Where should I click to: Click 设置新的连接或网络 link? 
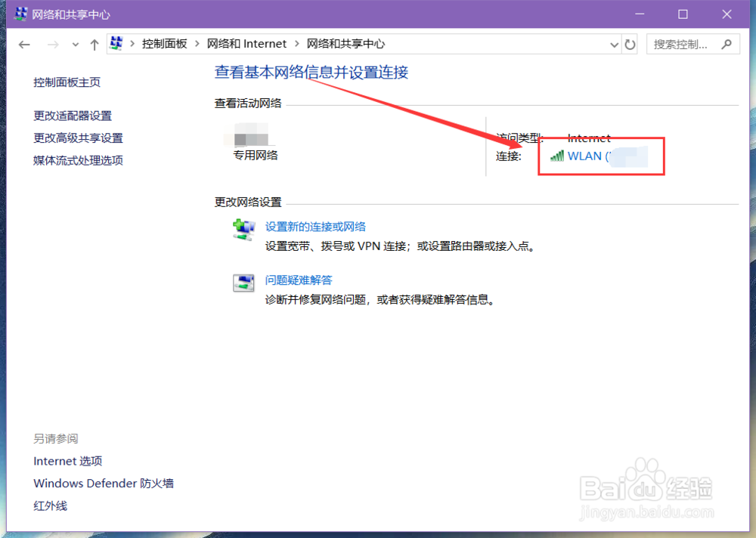pyautogui.click(x=315, y=227)
